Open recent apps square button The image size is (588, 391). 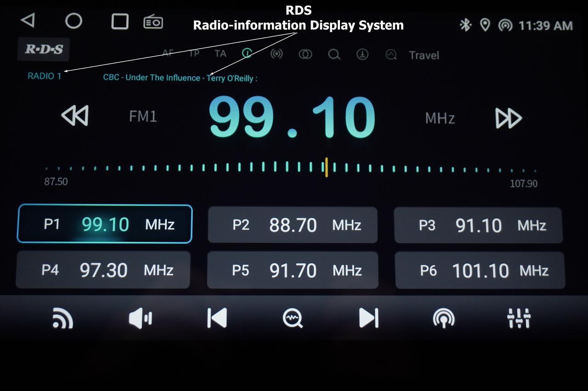coord(120,21)
